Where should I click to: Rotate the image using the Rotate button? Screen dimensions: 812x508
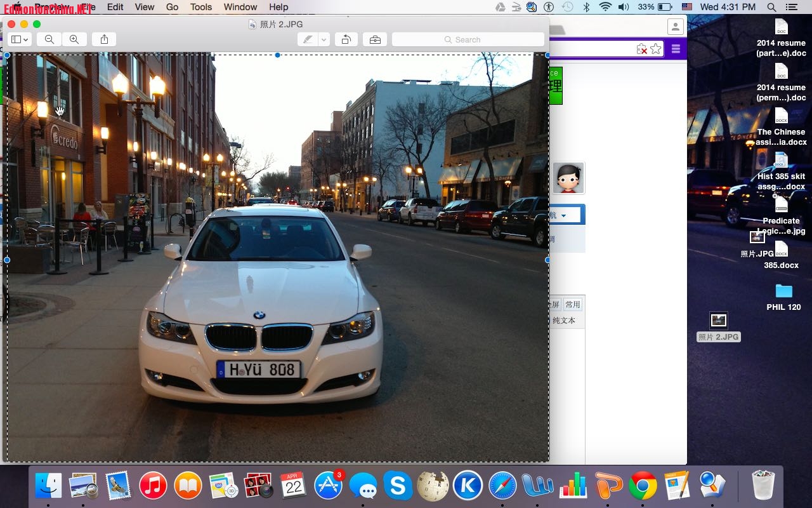346,39
